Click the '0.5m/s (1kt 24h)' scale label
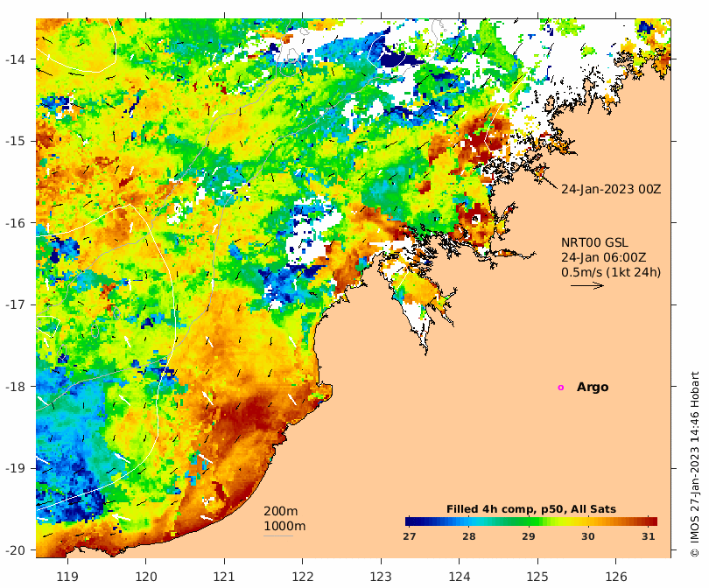 [x=611, y=272]
